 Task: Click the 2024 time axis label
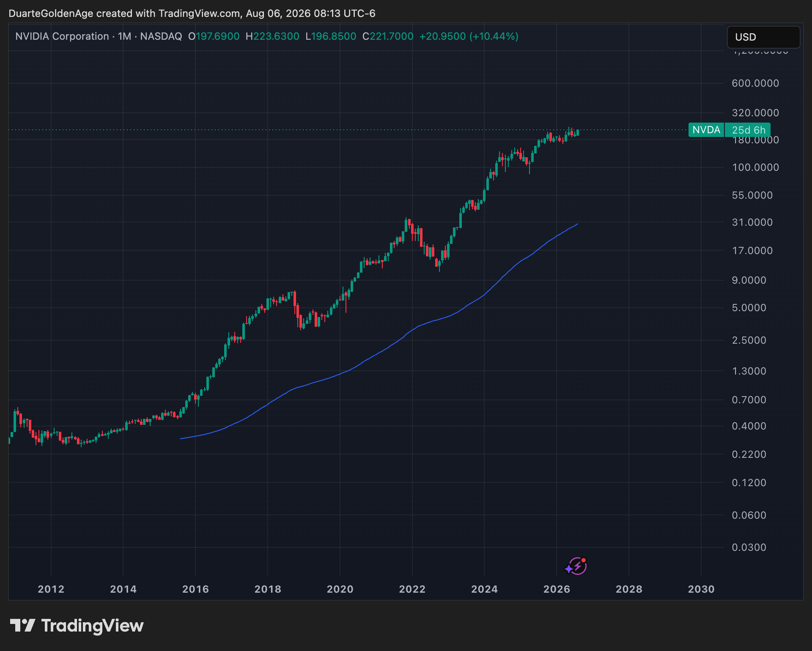tap(485, 589)
